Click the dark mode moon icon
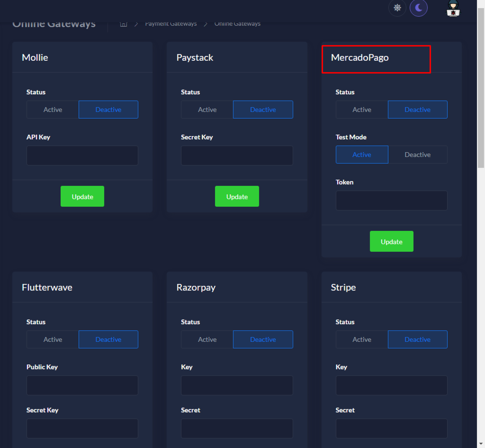The height and width of the screenshot is (448, 485). coord(418,8)
